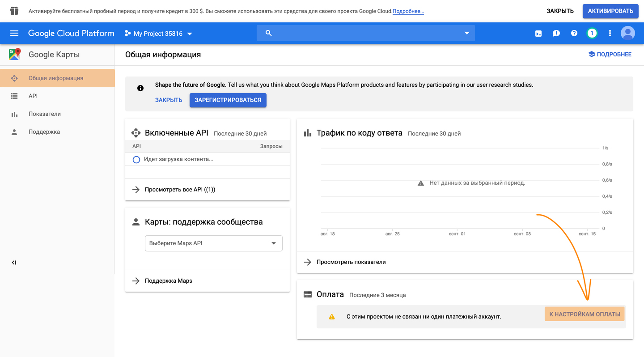Expand My Project 35816 project selector

point(158,34)
